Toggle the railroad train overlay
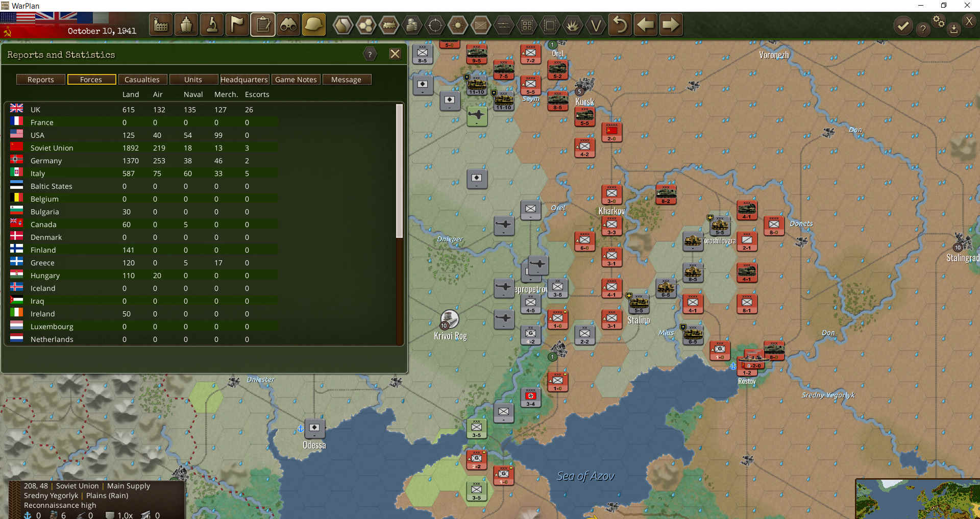The width and height of the screenshot is (980, 519). coord(389,24)
